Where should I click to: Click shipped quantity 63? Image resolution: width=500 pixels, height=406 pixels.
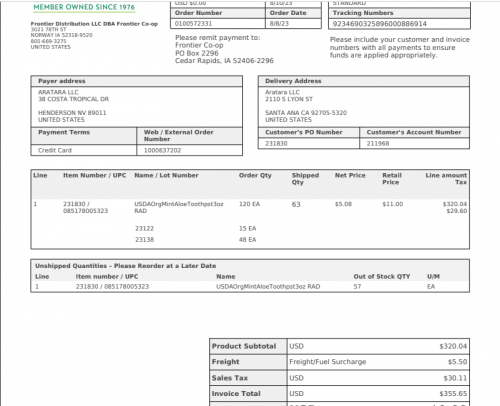pyautogui.click(x=296, y=204)
